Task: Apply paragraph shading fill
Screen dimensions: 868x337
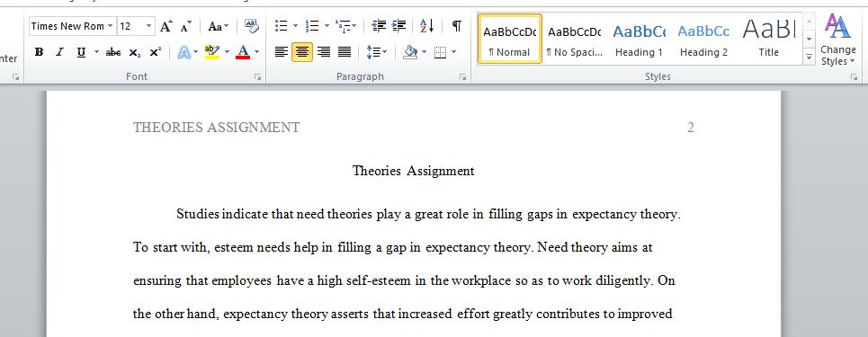Action: [410, 52]
